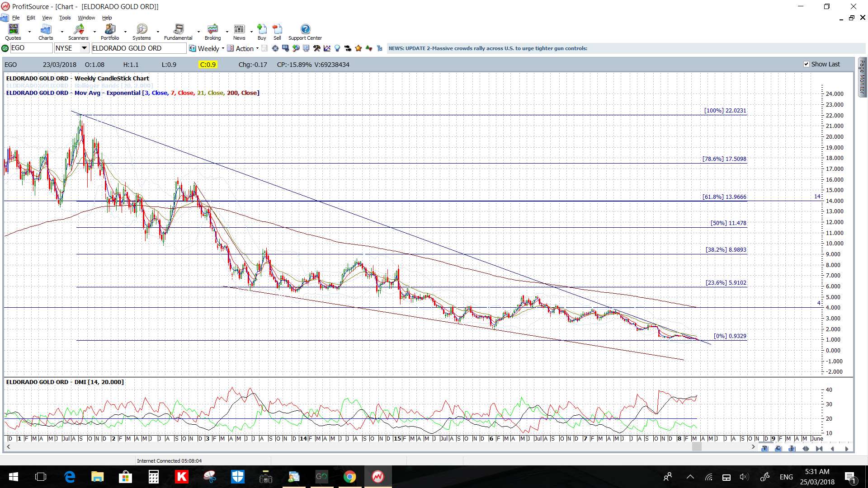Click the [50%] 11.478 Fibonacci label
868x488 pixels.
coord(728,223)
